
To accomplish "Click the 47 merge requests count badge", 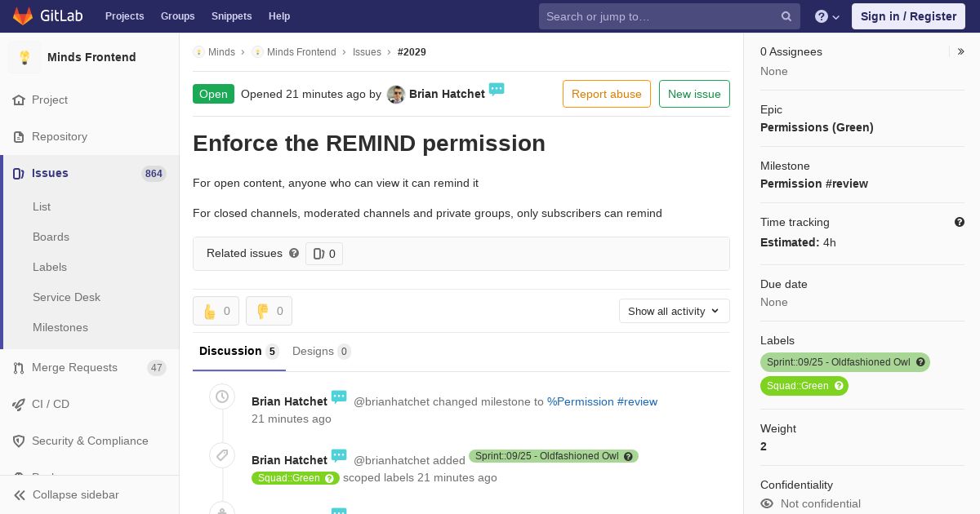I will 157,368.
